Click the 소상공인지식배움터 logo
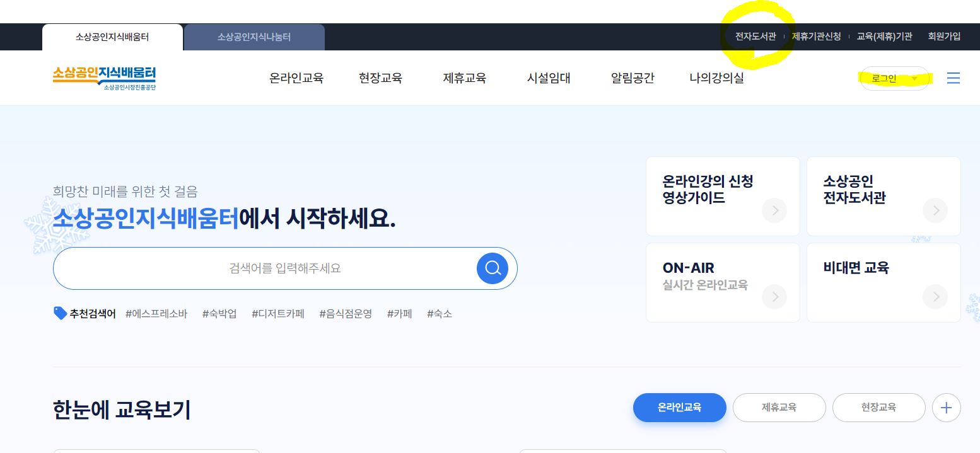This screenshot has height=453, width=980. tap(104, 77)
